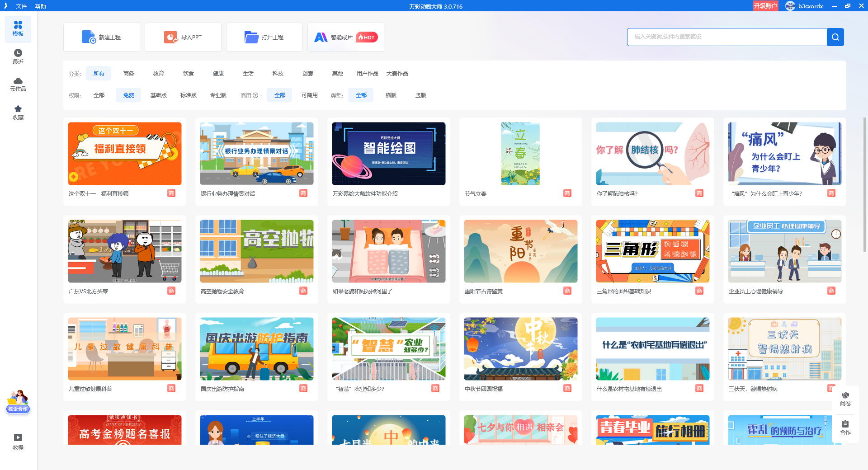The image size is (868, 470).
Task: Open the 文件 menu
Action: point(21,6)
